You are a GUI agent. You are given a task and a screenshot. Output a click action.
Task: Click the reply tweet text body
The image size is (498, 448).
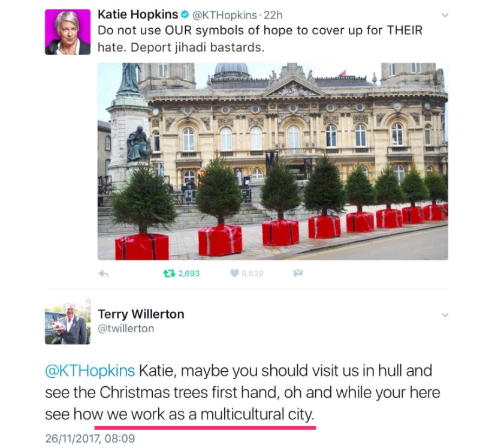(x=243, y=393)
